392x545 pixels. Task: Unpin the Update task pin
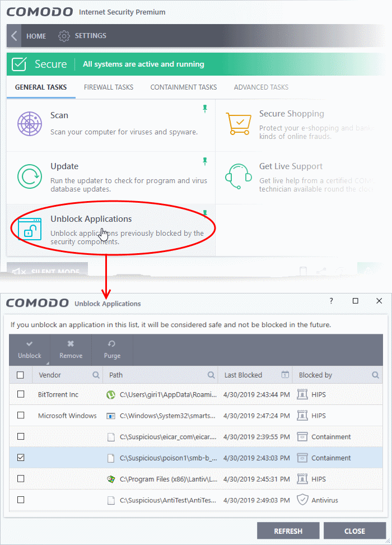(205, 161)
